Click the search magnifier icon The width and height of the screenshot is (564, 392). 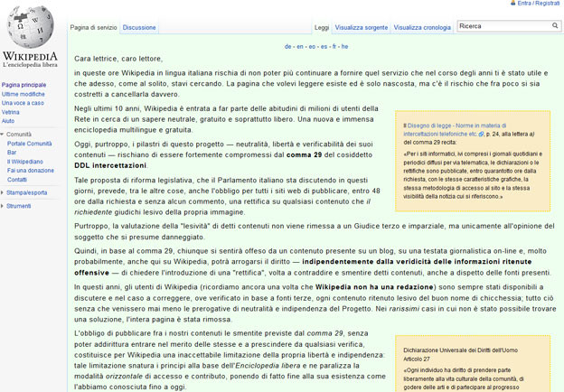(x=555, y=25)
